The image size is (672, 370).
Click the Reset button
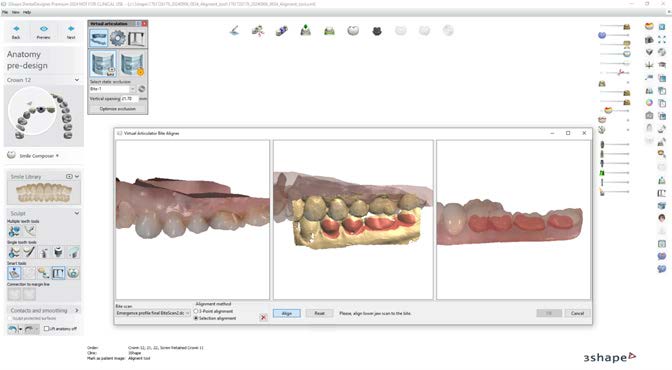pyautogui.click(x=319, y=313)
